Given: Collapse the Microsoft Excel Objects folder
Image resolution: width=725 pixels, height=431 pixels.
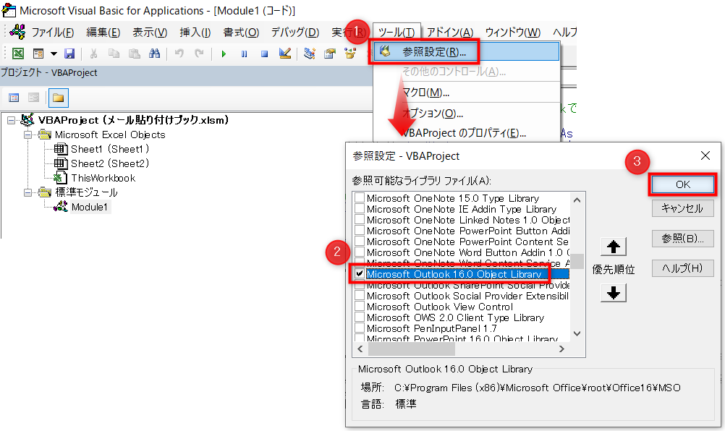Looking at the screenshot, I should click(27, 134).
